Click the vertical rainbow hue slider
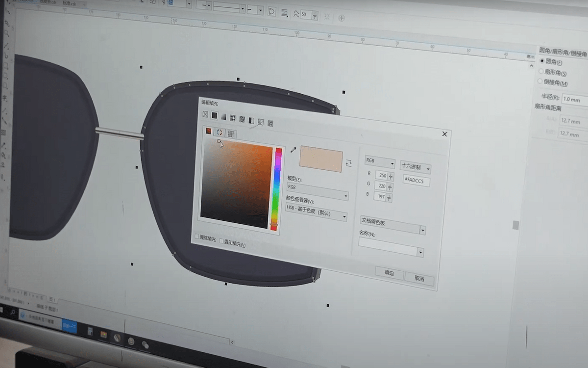Screen dimensions: 588x368 277,187
